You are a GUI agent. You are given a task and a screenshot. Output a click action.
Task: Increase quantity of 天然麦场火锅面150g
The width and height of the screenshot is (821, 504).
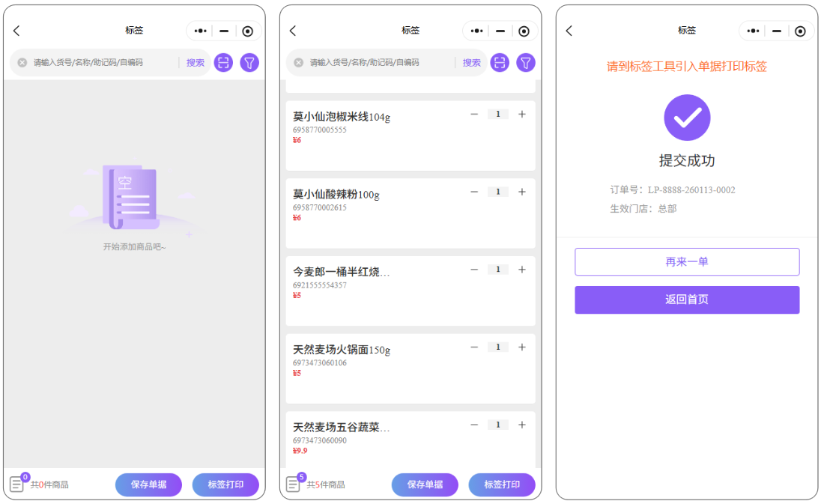(522, 347)
